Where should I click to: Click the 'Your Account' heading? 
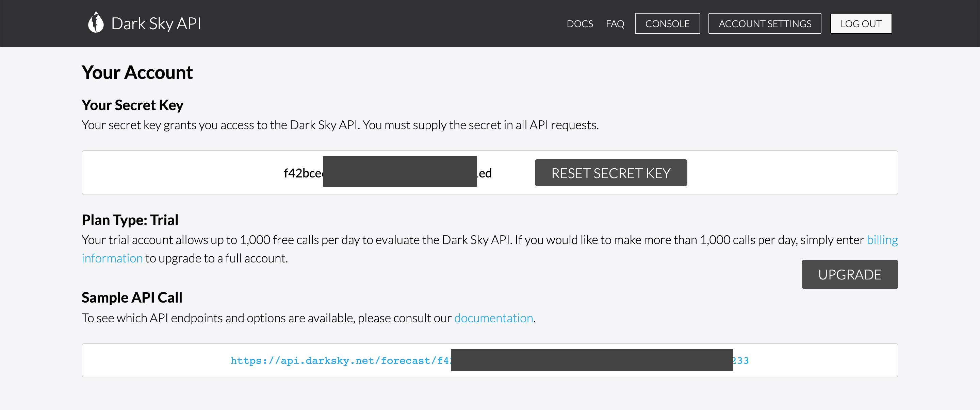tap(137, 72)
